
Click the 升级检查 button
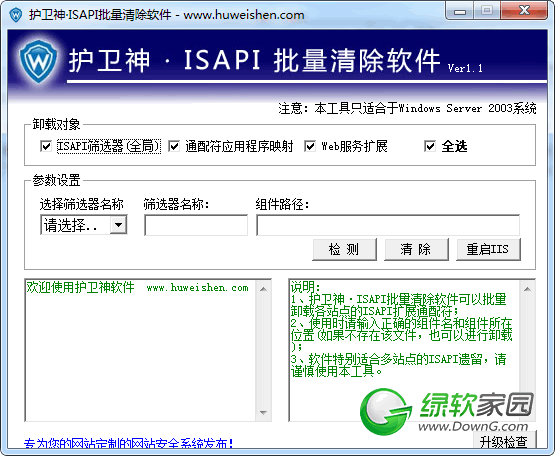coord(504,441)
